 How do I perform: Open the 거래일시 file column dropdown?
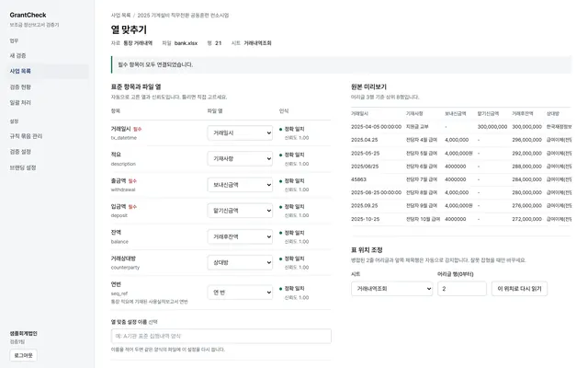(240, 132)
